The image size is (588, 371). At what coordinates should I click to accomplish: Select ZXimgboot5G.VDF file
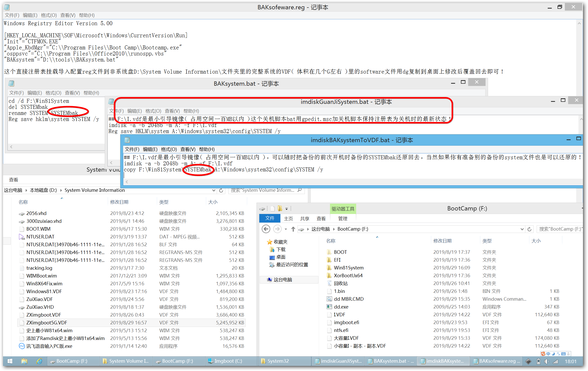131,323
